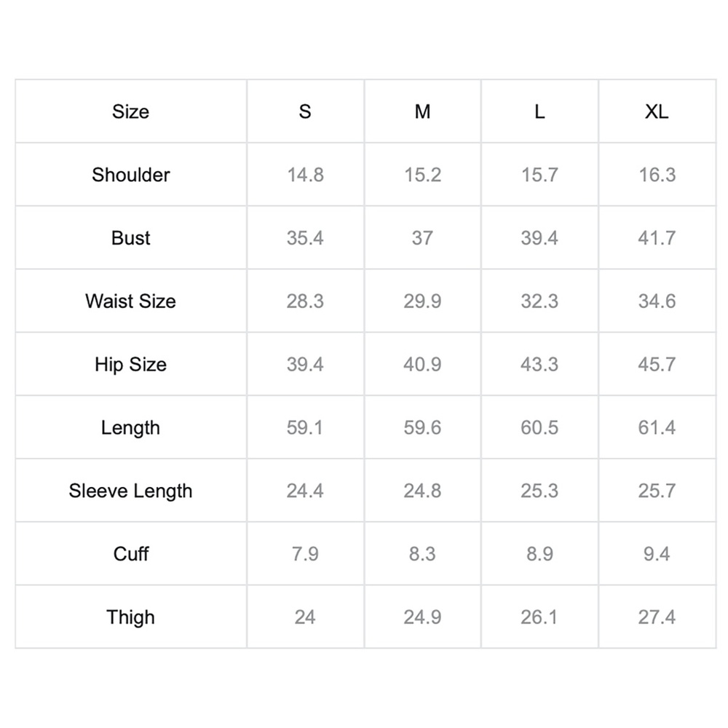
Task: Click the Thigh row label
Action: 131,617
